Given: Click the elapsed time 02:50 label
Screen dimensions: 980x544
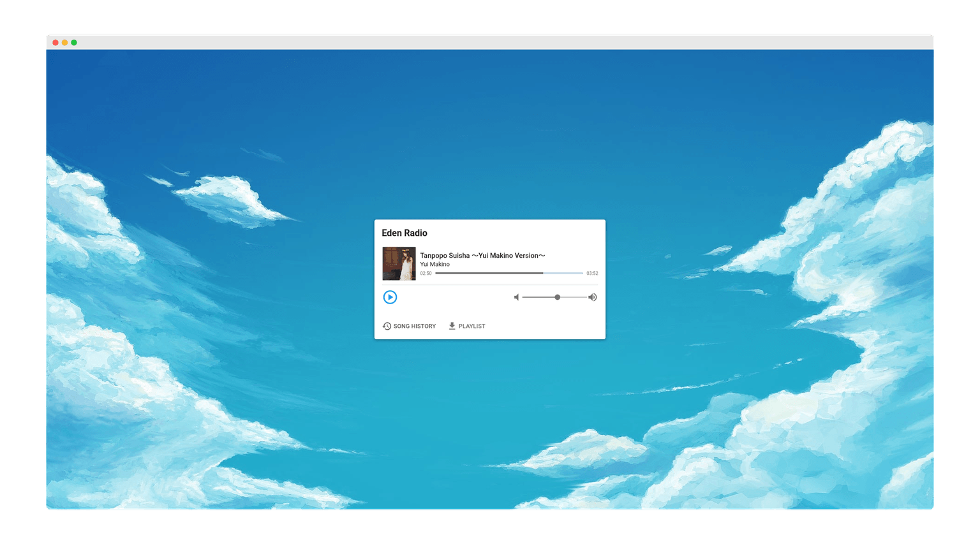Looking at the screenshot, I should 426,273.
